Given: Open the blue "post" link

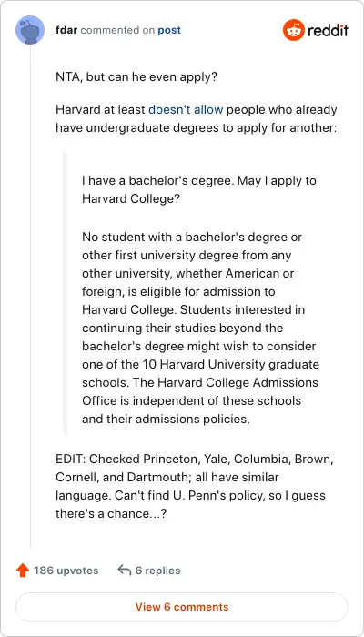Looking at the screenshot, I should 169,30.
